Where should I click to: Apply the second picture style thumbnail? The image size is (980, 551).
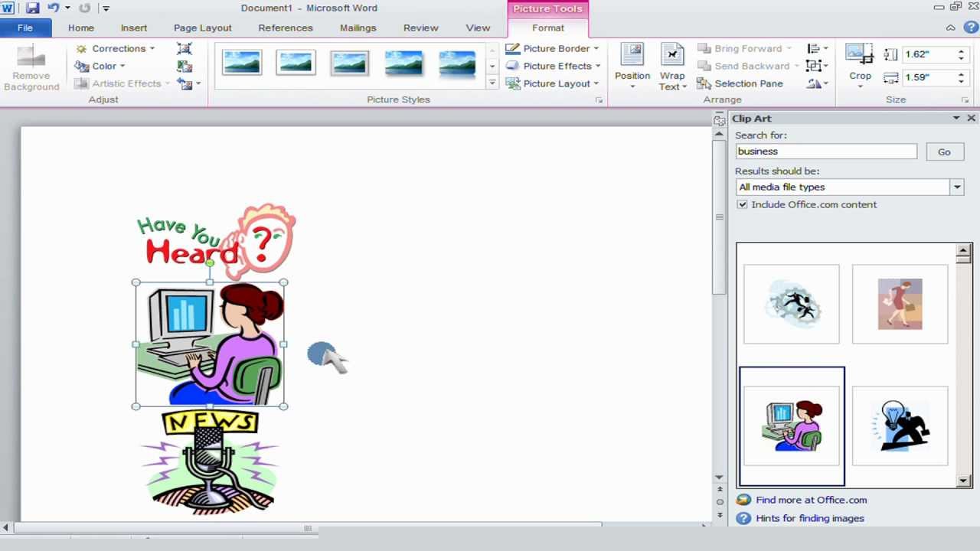[296, 64]
